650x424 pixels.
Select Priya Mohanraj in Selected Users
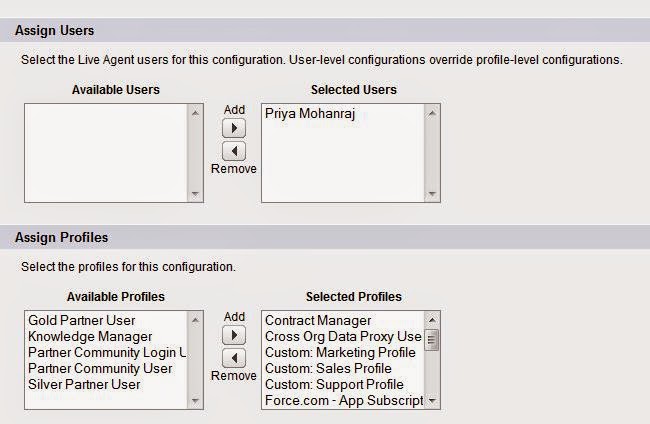[310, 113]
